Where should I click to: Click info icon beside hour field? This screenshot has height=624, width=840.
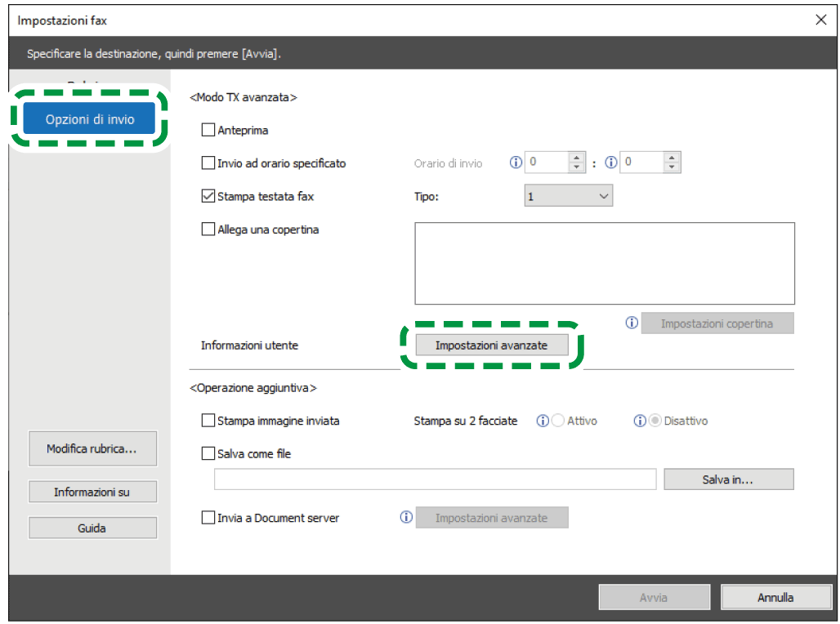point(516,163)
